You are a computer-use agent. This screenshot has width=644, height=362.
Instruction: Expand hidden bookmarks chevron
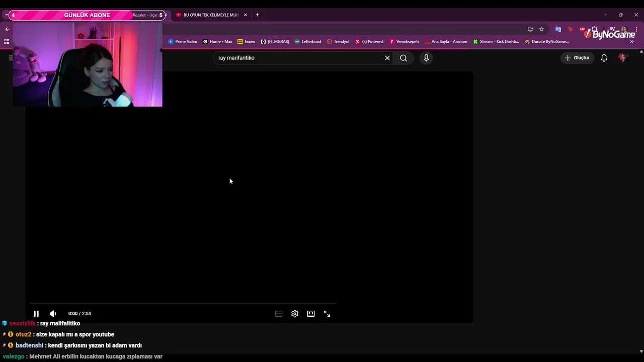(632, 42)
